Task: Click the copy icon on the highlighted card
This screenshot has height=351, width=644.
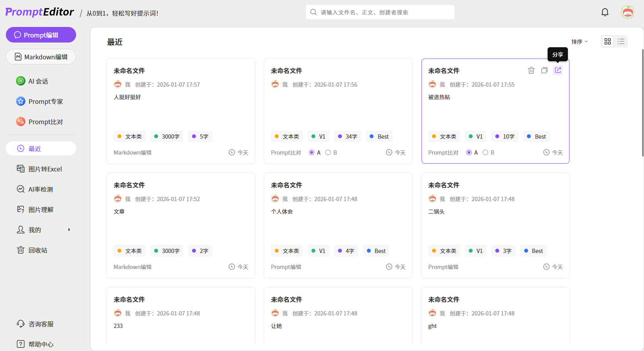Action: (544, 70)
